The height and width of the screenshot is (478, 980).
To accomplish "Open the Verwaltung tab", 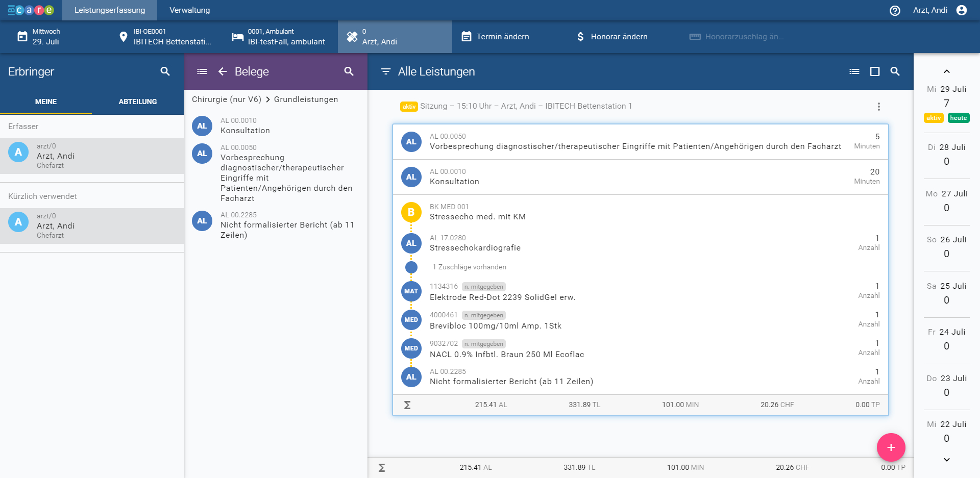I will click(x=189, y=10).
